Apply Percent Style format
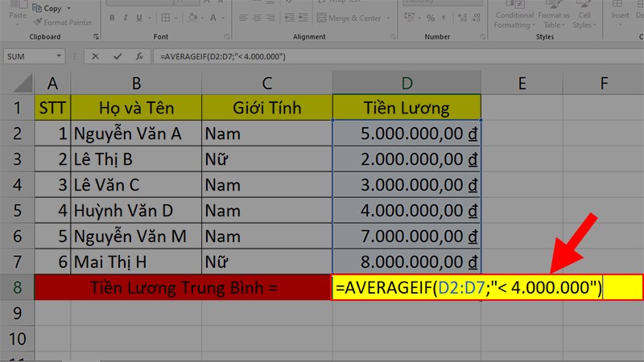Image resolution: width=644 pixels, height=362 pixels. click(x=431, y=18)
